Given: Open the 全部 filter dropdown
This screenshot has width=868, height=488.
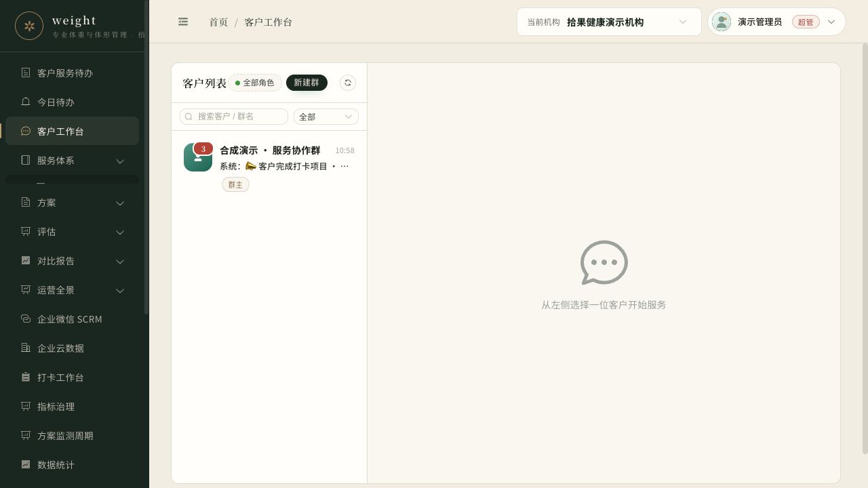Looking at the screenshot, I should [325, 117].
